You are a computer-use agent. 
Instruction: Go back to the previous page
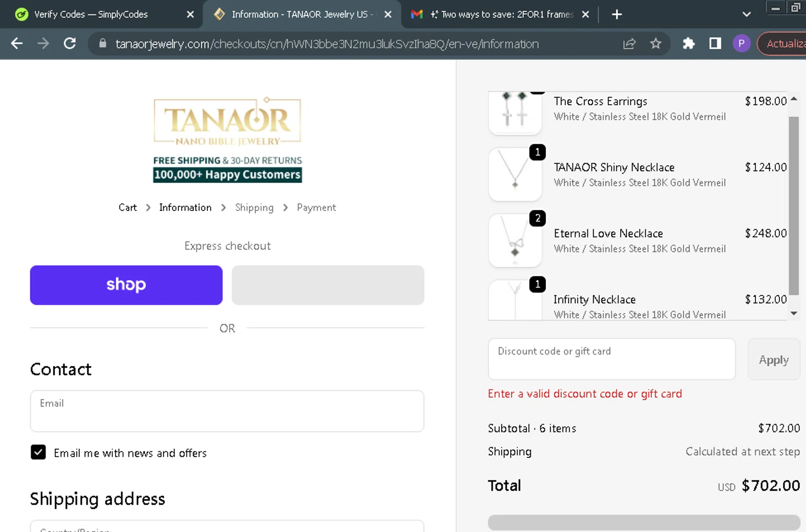point(17,44)
